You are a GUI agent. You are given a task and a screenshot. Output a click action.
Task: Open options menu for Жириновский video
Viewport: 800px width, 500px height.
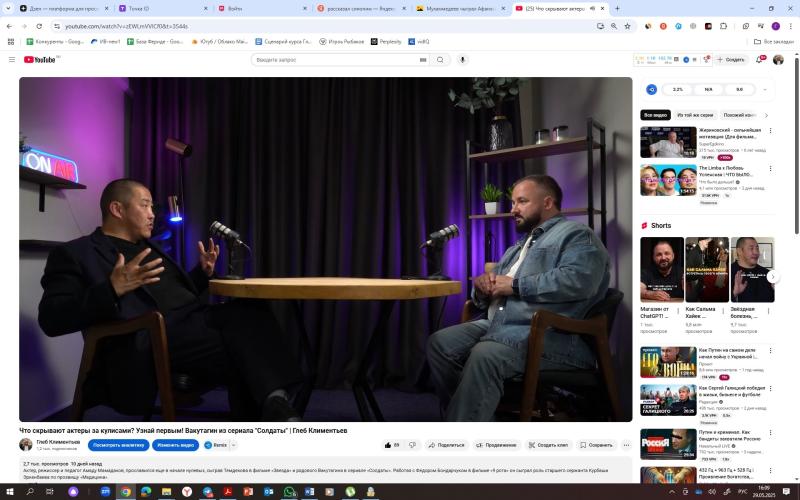770,131
